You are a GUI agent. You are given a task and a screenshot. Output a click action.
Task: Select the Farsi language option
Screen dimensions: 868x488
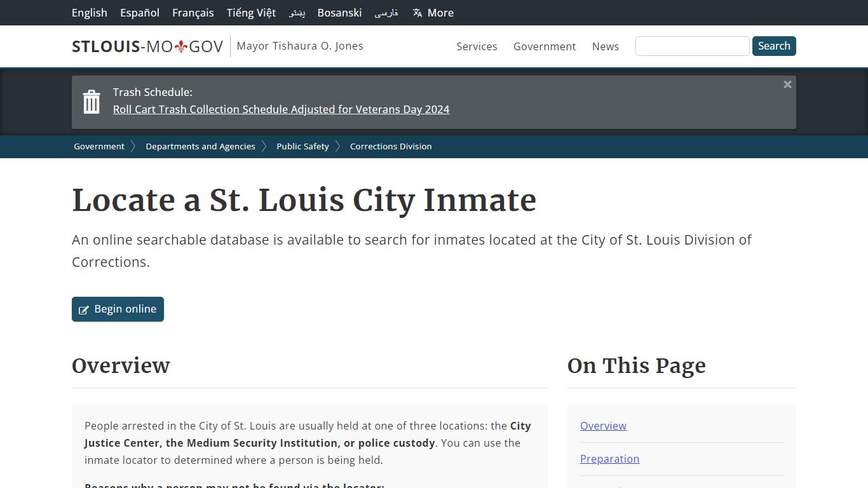[x=386, y=13]
